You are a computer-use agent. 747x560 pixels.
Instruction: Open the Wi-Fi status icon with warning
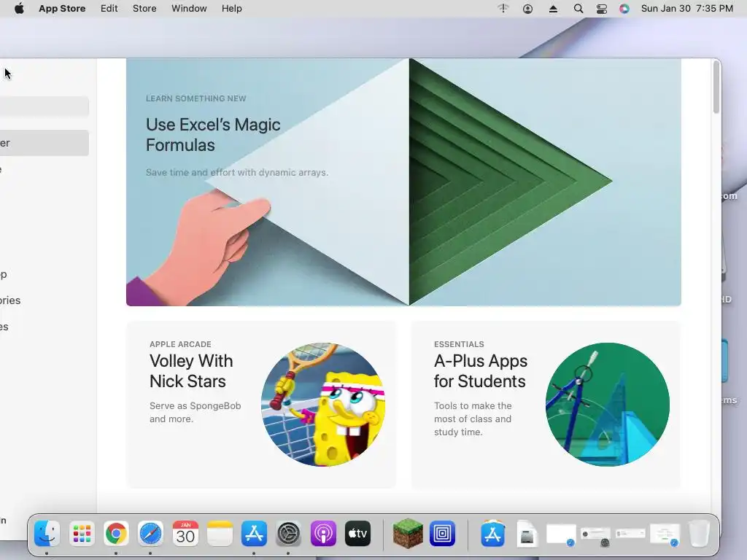(x=503, y=9)
